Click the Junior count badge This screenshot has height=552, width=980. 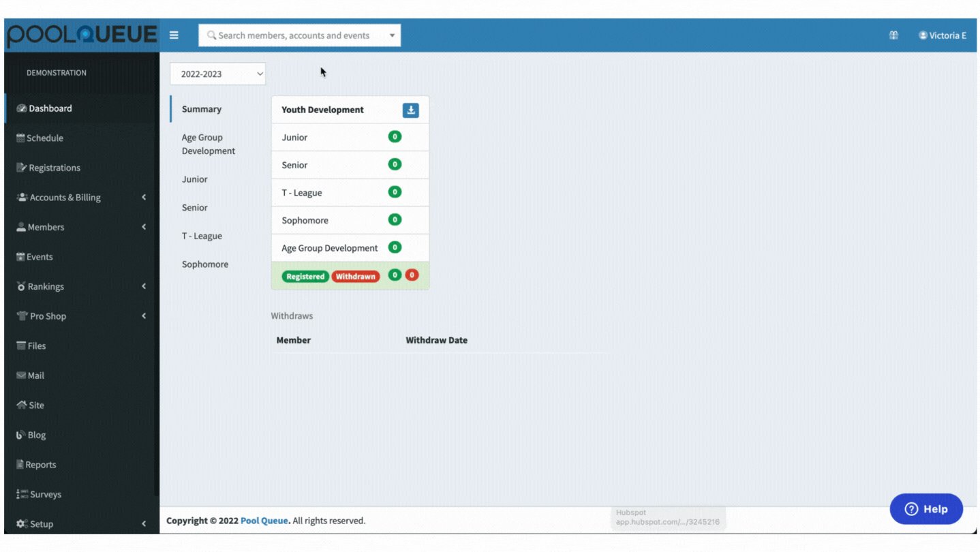(x=395, y=136)
